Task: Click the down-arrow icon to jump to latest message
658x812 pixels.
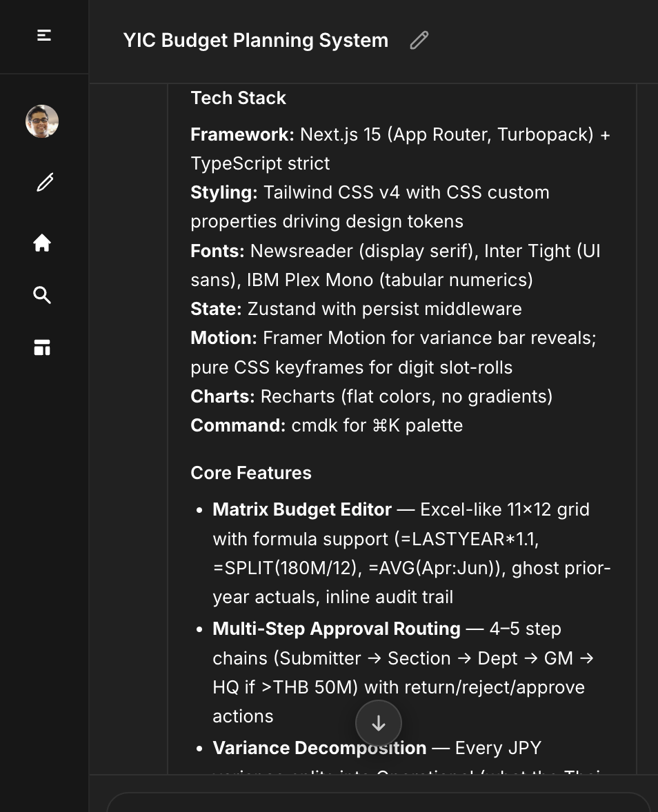Action: tap(378, 723)
